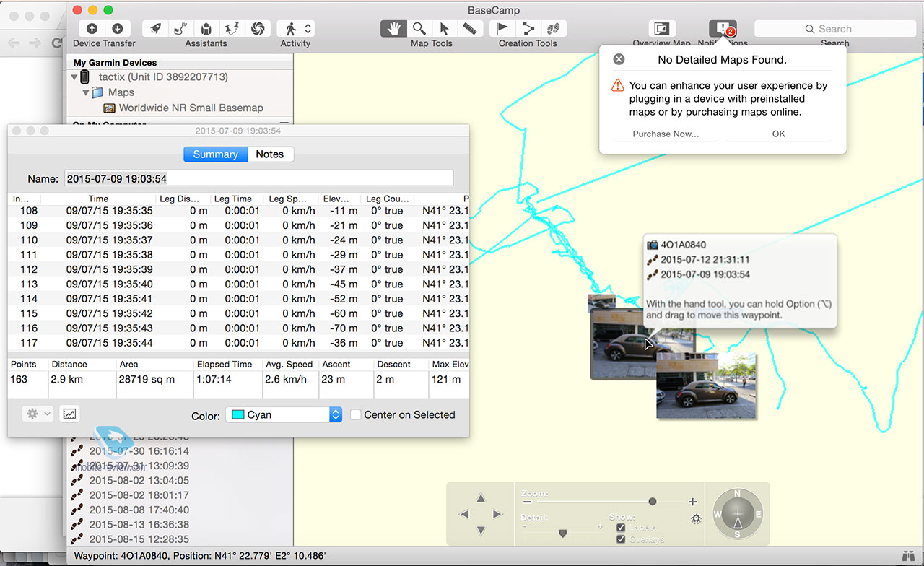Select Worldwide NR Small Basemap
924x566 pixels.
pos(183,108)
